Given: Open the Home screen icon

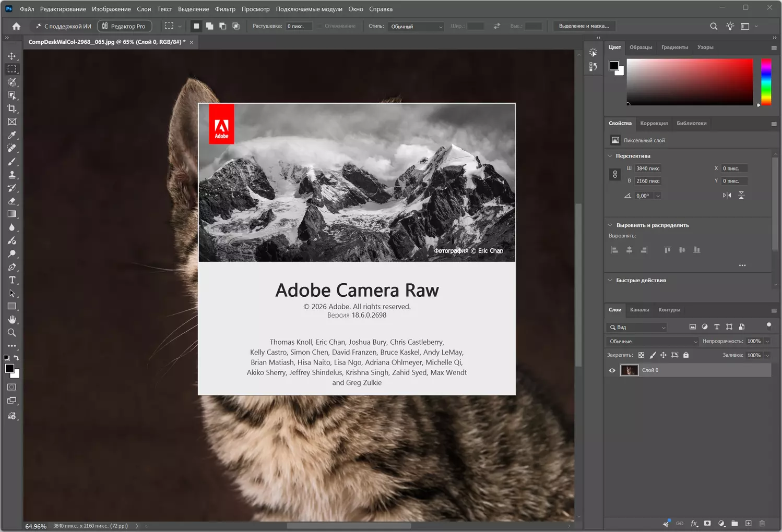Looking at the screenshot, I should pyautogui.click(x=16, y=26).
